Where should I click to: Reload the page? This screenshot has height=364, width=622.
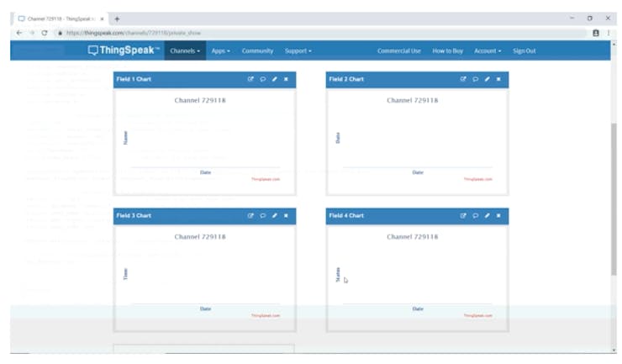45,33
